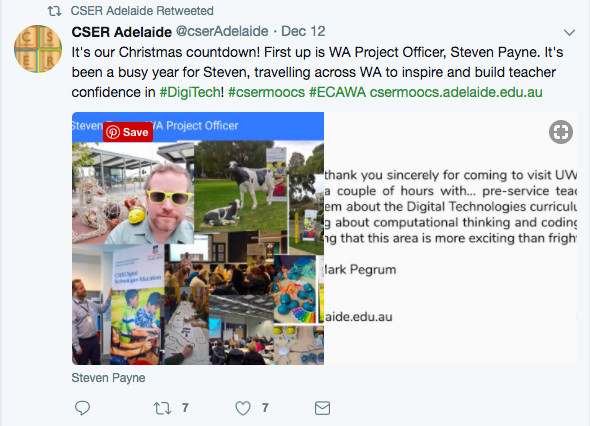
Task: Expand the tweet options chevron menu
Action: coord(569,32)
